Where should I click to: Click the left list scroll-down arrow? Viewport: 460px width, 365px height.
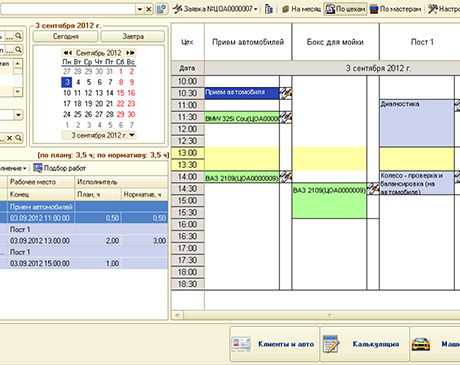point(18,92)
